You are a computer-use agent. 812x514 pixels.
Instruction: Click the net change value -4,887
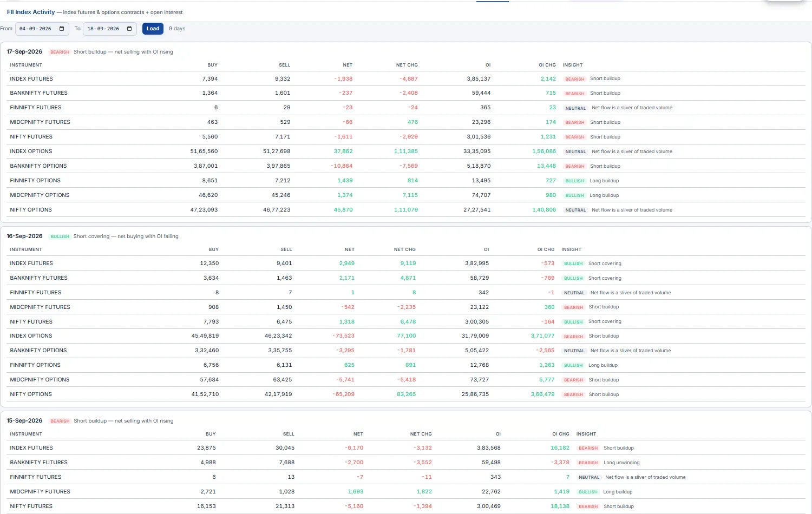coord(409,79)
